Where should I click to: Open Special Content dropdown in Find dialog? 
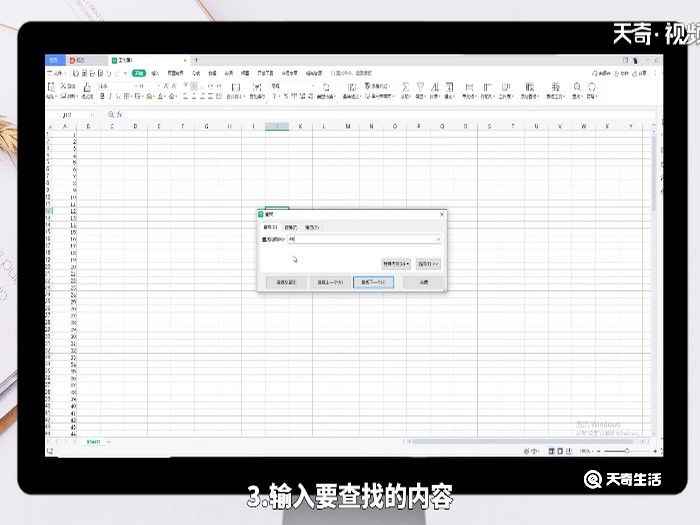point(396,264)
